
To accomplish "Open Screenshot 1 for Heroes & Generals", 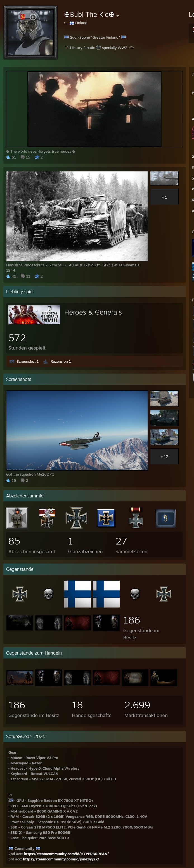I will tap(24, 362).
